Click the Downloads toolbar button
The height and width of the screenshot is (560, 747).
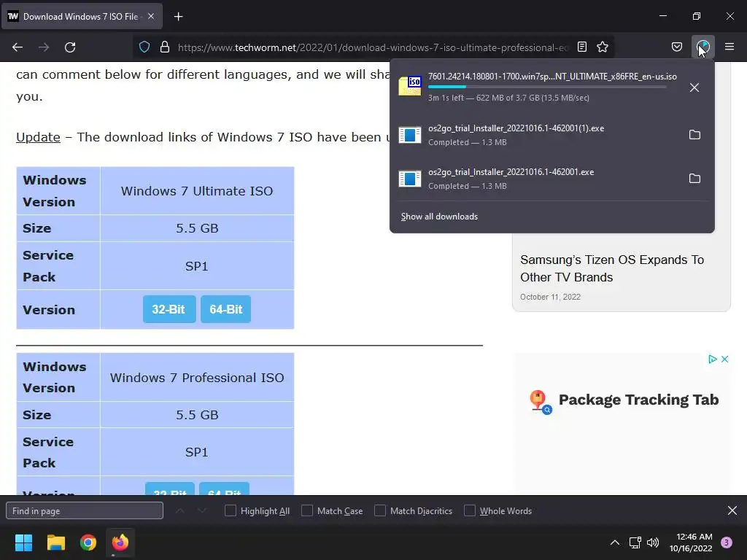(x=703, y=47)
